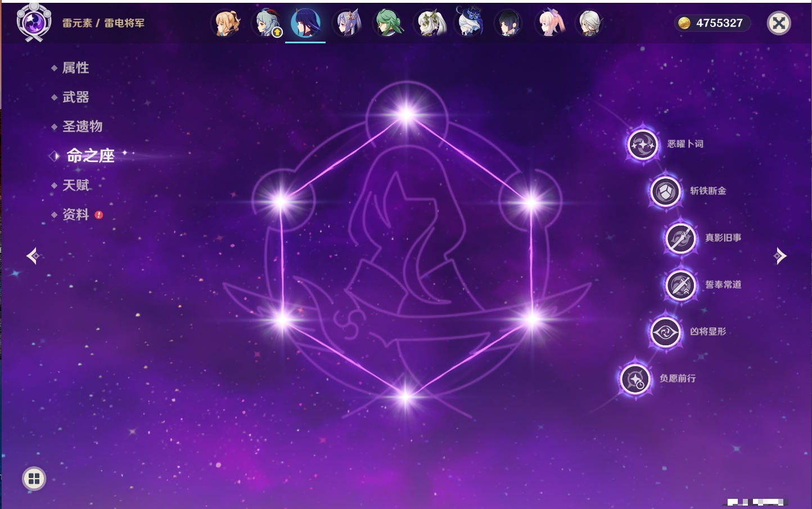The width and height of the screenshot is (812, 509).
Task: Click the lower-right constellation star node
Action: (x=532, y=319)
